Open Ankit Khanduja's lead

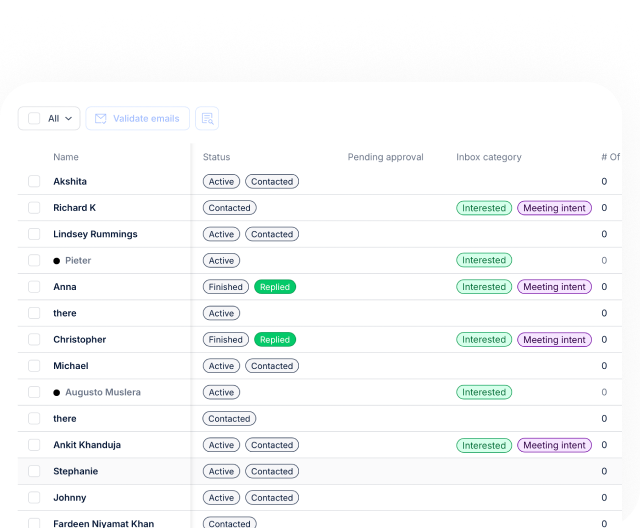coord(87,445)
